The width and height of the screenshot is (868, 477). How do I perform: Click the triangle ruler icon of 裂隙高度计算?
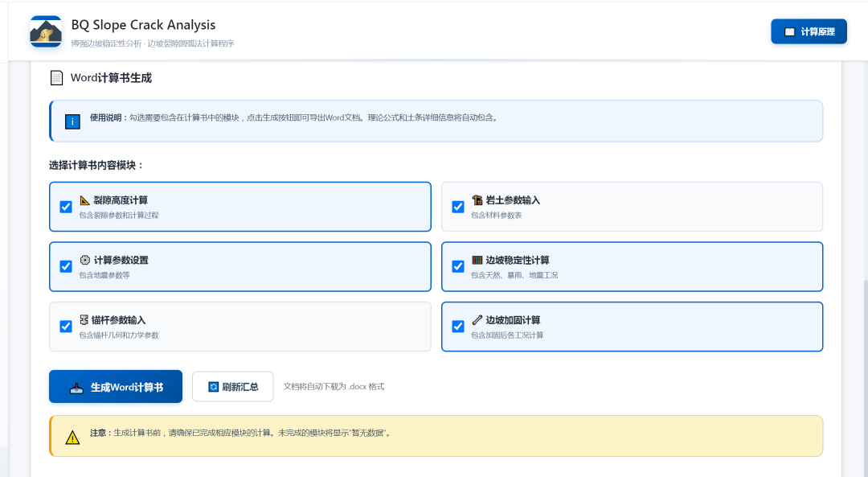tap(84, 200)
